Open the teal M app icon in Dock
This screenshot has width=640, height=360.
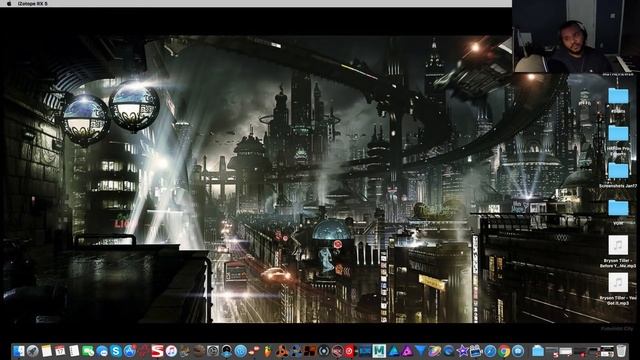point(379,351)
